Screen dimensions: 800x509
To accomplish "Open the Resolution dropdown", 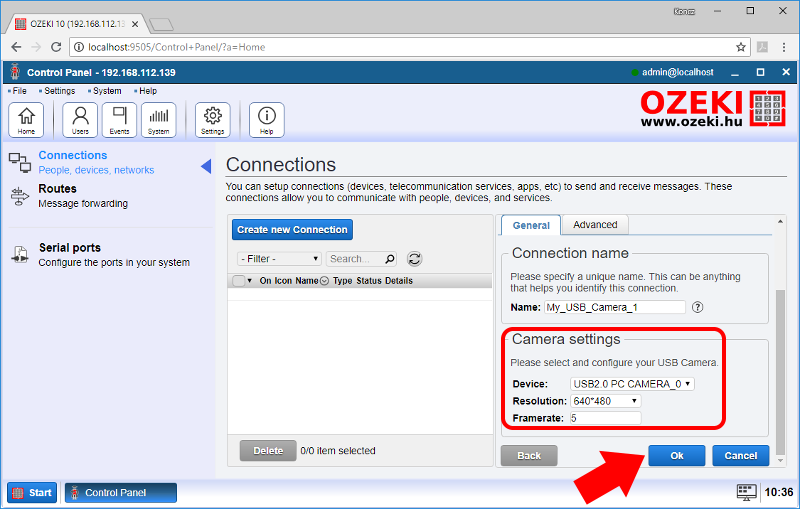I will tap(605, 401).
